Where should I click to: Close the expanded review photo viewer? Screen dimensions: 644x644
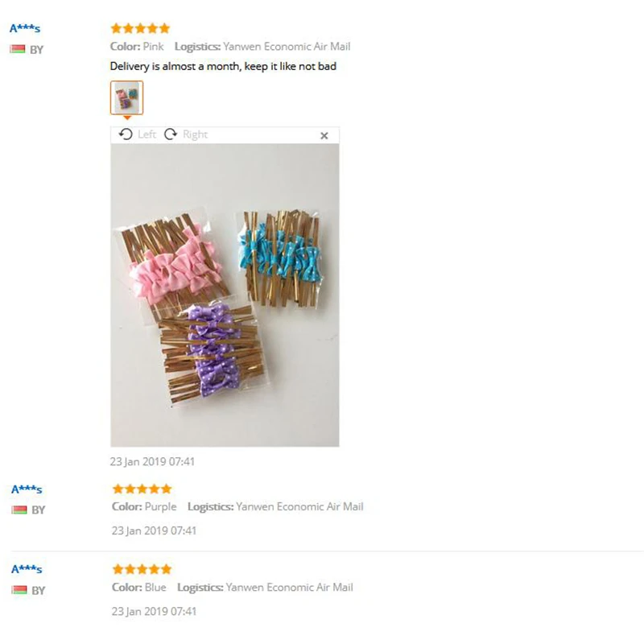click(x=324, y=135)
